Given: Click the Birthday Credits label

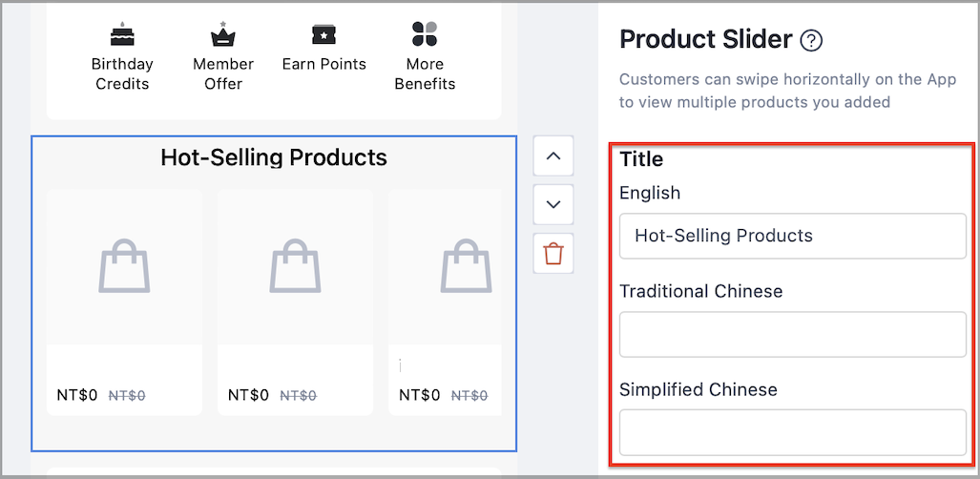Looking at the screenshot, I should click(122, 73).
